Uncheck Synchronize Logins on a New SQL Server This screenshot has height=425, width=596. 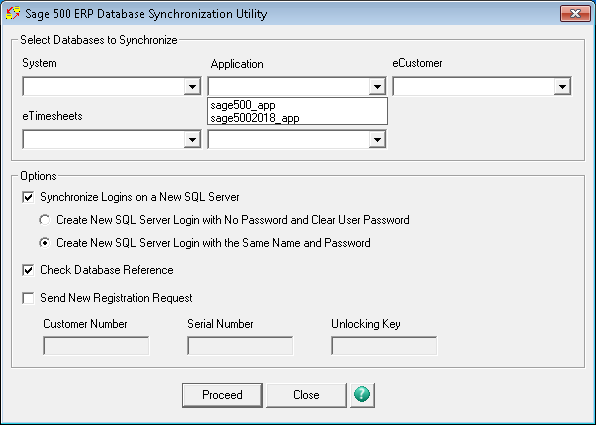pyautogui.click(x=29, y=197)
